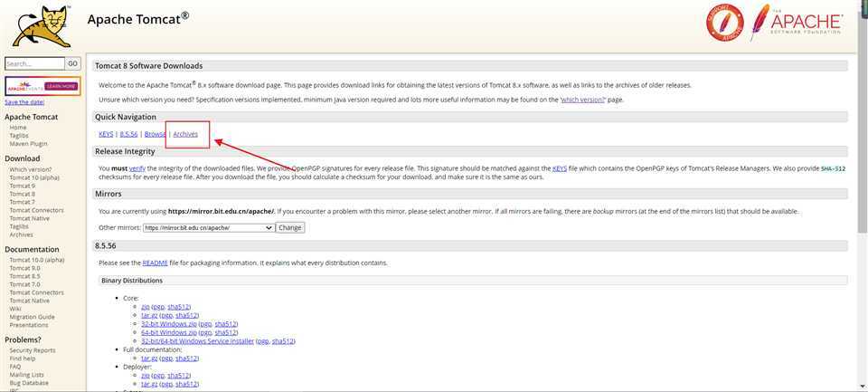Download 32-bit/64-bit Windows Service Installer
The image size is (868, 392).
(x=198, y=341)
